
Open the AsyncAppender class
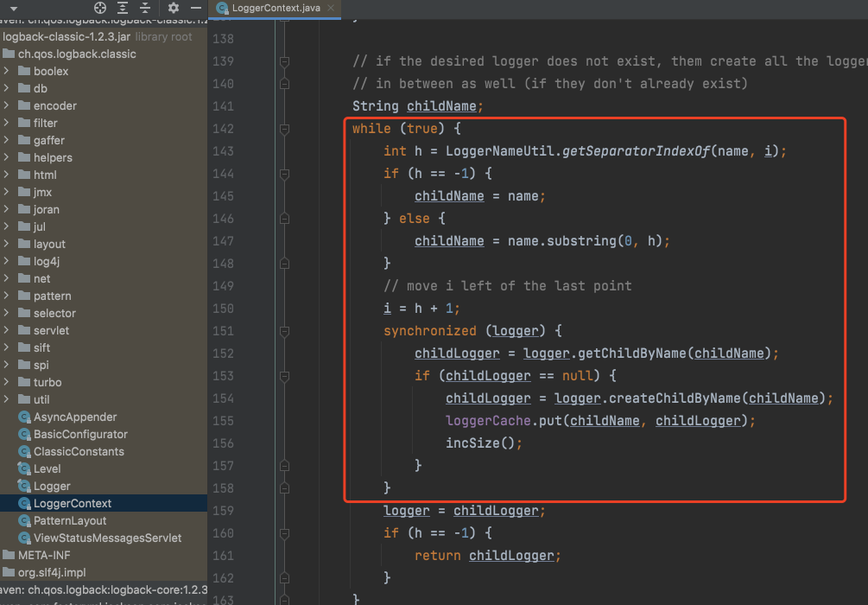tap(75, 417)
